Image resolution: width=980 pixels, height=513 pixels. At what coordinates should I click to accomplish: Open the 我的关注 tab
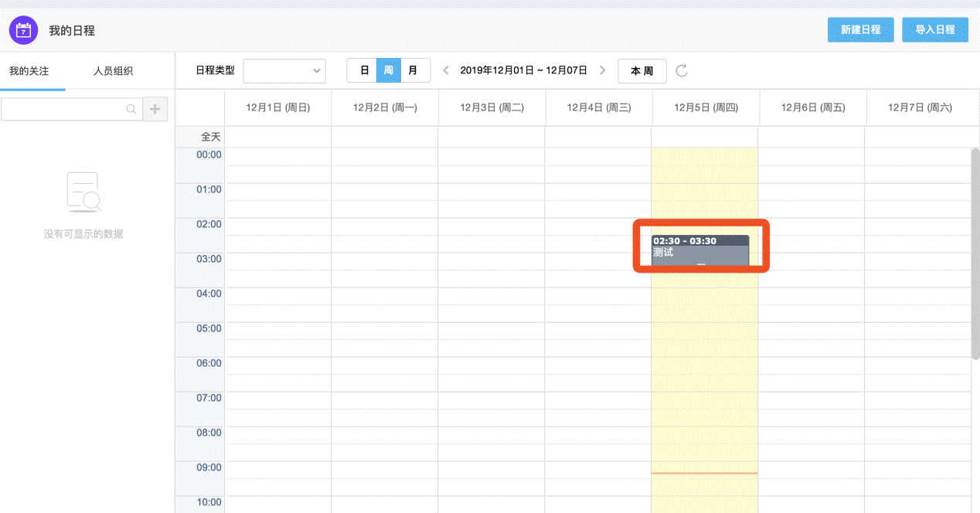[x=29, y=71]
